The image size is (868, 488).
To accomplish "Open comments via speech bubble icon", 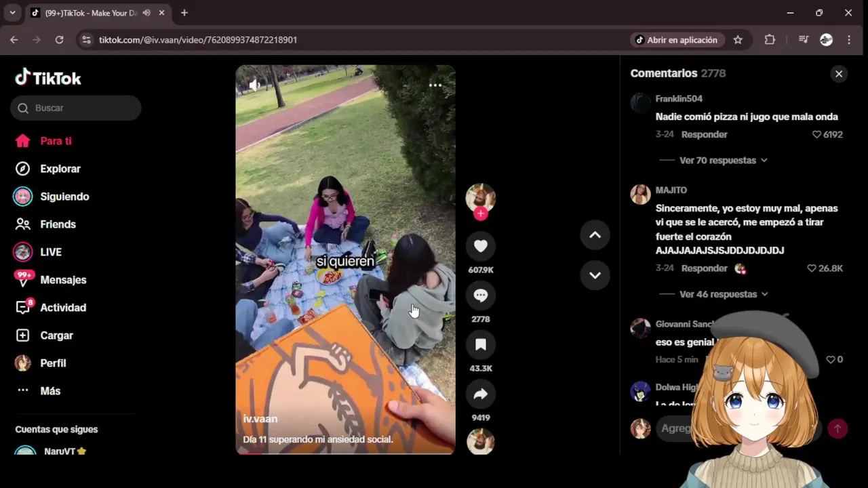I will pyautogui.click(x=480, y=296).
